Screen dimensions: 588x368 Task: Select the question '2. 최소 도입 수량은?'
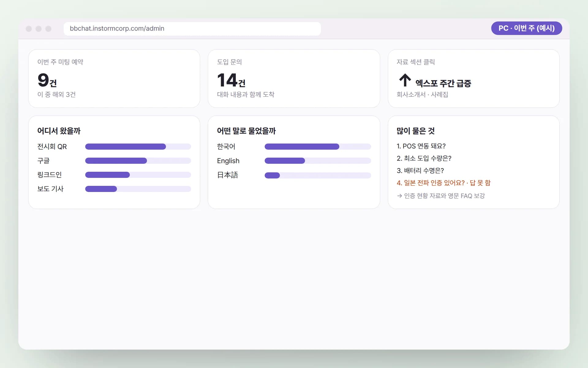(x=424, y=158)
